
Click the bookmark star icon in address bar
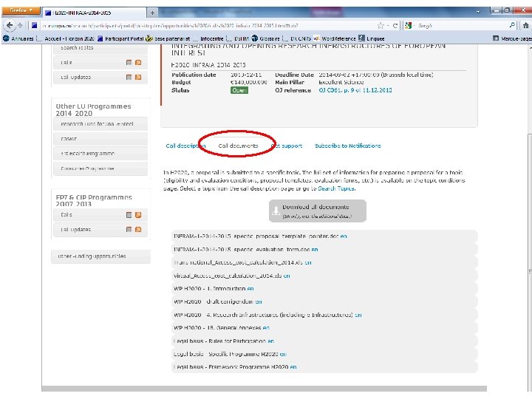point(381,26)
